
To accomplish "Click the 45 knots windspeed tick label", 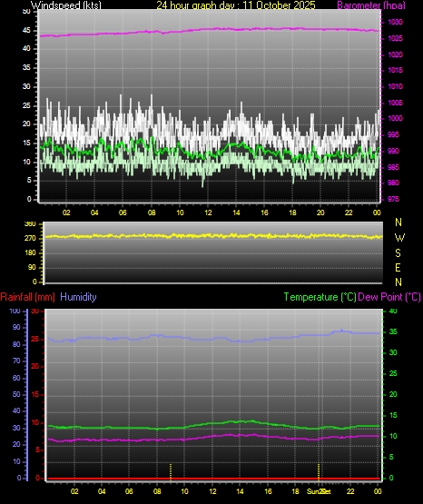I will 26,31.
